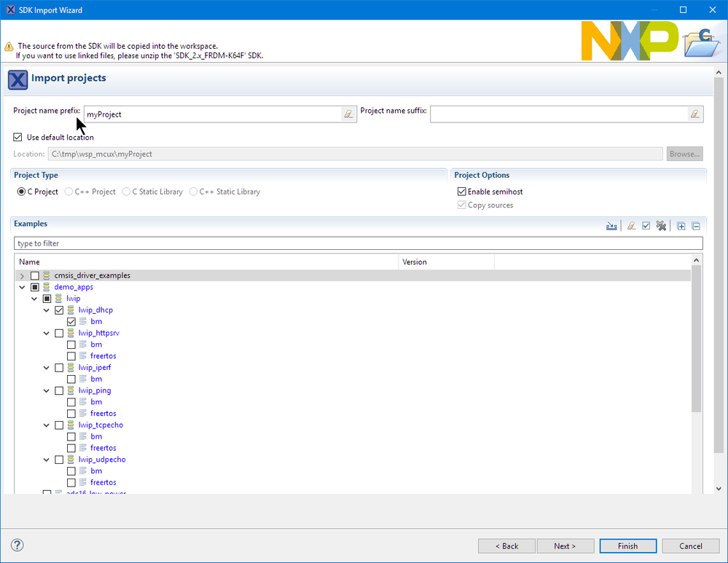
Task: Click the uncheck-all examples X icon
Action: click(661, 226)
